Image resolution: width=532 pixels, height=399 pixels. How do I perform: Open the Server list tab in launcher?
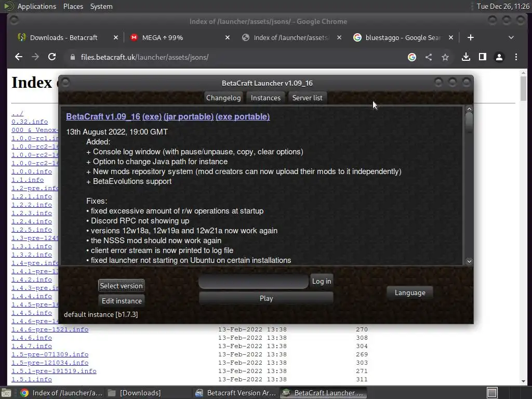tap(308, 98)
